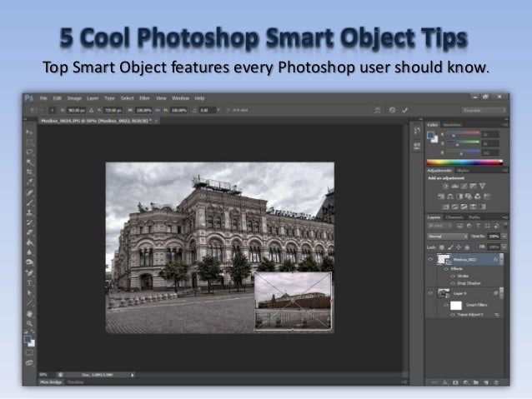Select the Zoom tool
Image resolution: width=532 pixels, height=399 pixels.
pyautogui.click(x=29, y=324)
